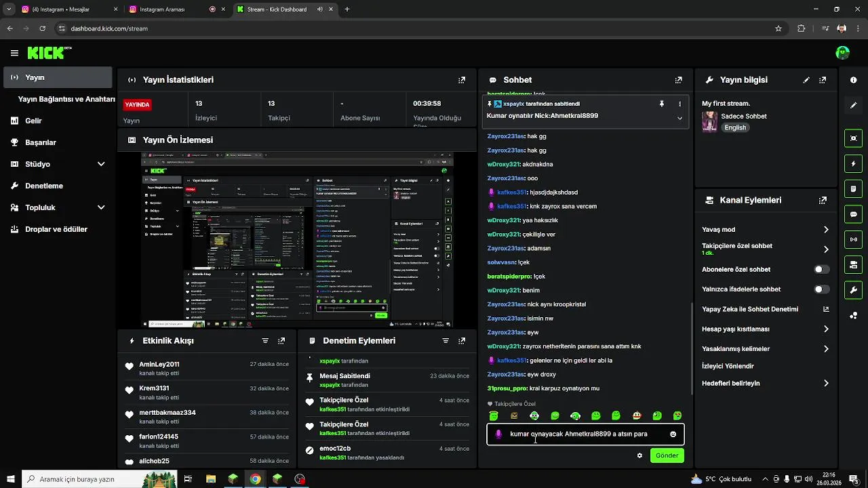Open Denetleme section

[x=58, y=186]
